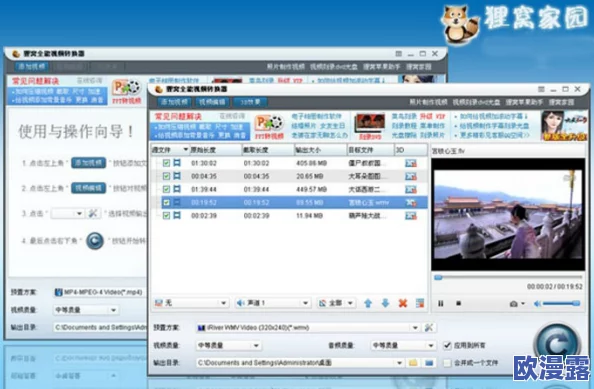Open the 全部 selection dropdown
594x389 pixels.
(336, 303)
